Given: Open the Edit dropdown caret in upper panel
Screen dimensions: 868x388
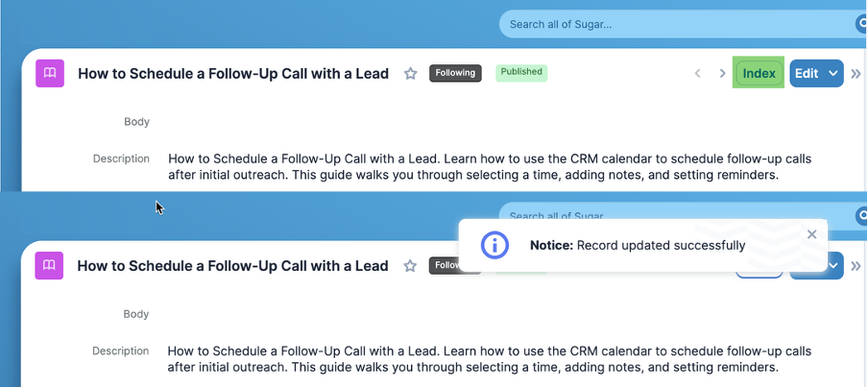Looking at the screenshot, I should point(832,73).
